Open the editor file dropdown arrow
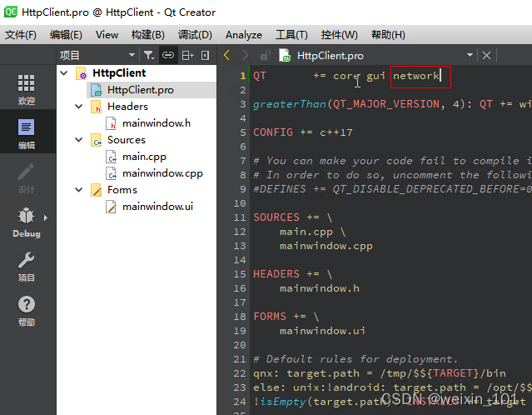Viewport: 532px width, 415px height. tap(470, 55)
